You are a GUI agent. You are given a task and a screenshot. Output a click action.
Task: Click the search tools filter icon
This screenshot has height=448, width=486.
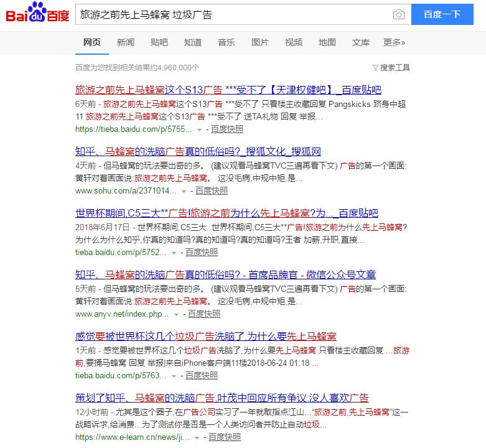[x=375, y=68]
